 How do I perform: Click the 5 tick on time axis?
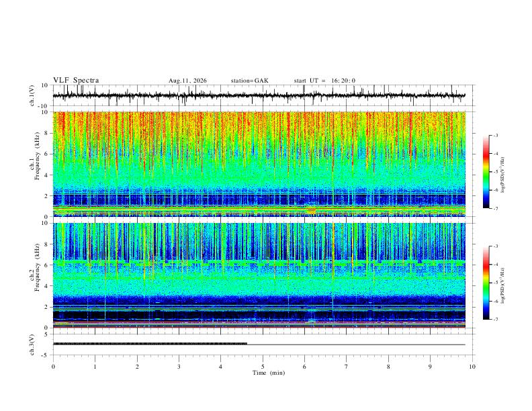[263, 367]
